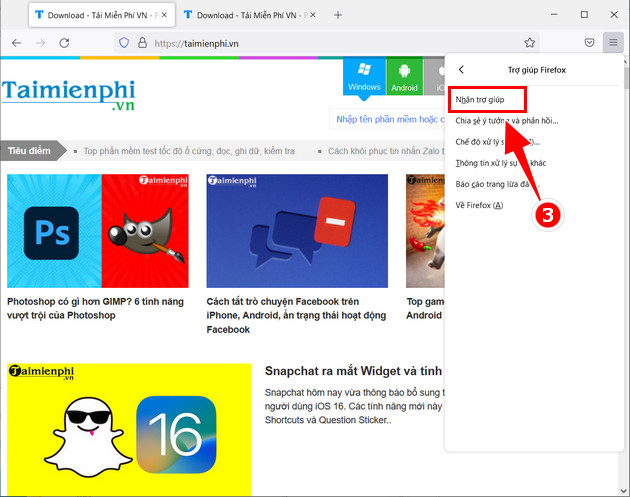
Task: Minimize the Firefox window
Action: click(554, 15)
